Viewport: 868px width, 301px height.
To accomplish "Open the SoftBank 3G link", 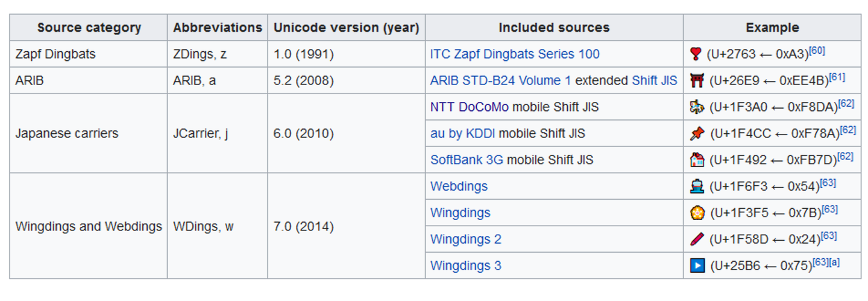I will point(467,160).
